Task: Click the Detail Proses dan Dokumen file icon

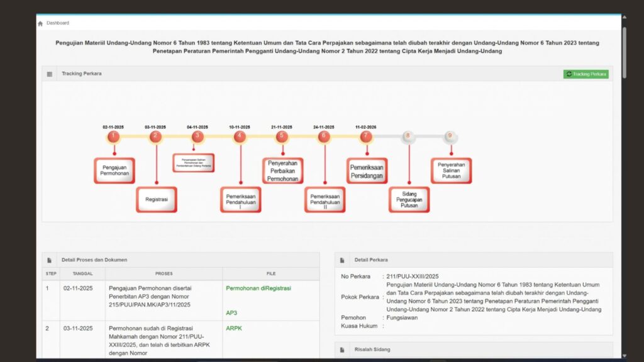Action: click(x=49, y=260)
